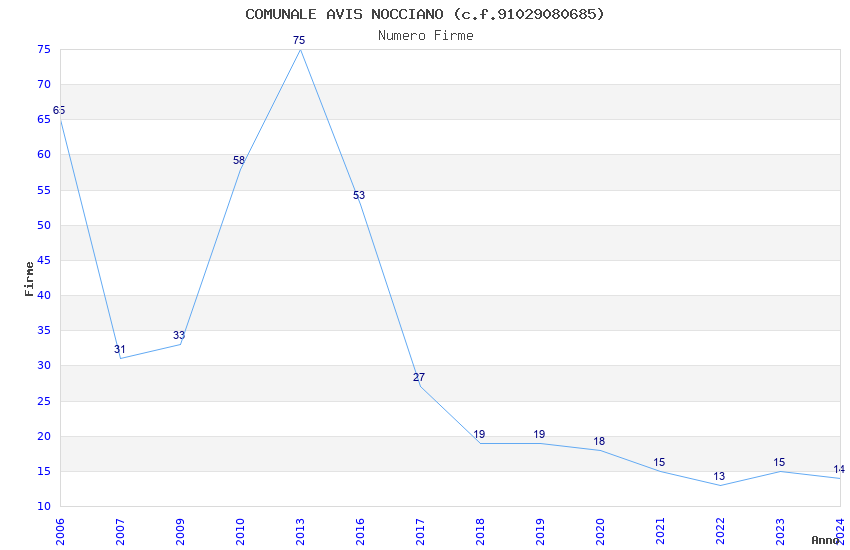The height and width of the screenshot is (550, 850).
Task: Click the y-axis tick value 25
Action: pyautogui.click(x=44, y=402)
